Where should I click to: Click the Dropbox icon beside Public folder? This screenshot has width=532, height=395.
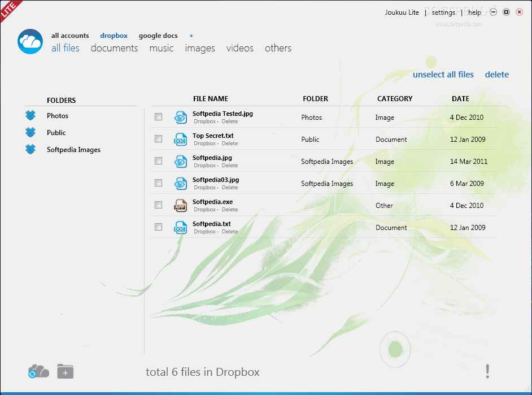coord(30,132)
